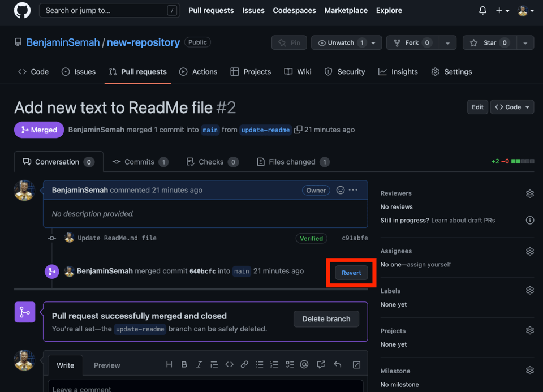The height and width of the screenshot is (392, 543).
Task: Insert a link with the chain icon
Action: click(x=244, y=364)
